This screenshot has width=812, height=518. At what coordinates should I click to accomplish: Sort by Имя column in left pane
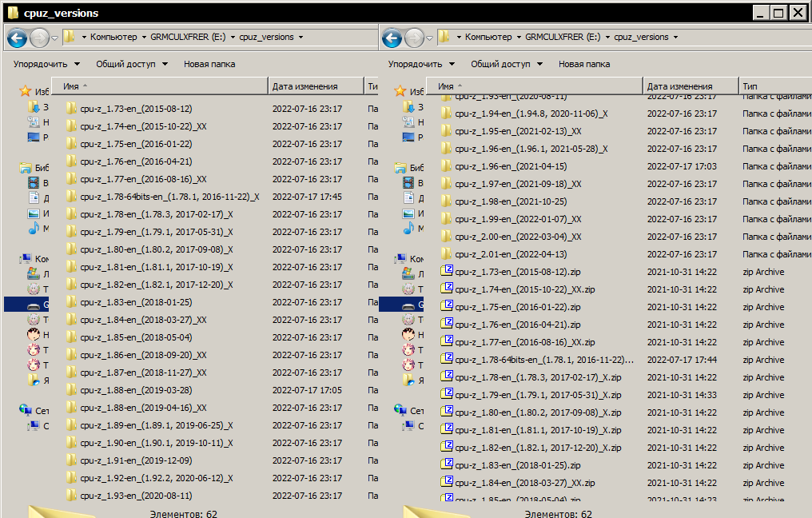(x=160, y=86)
